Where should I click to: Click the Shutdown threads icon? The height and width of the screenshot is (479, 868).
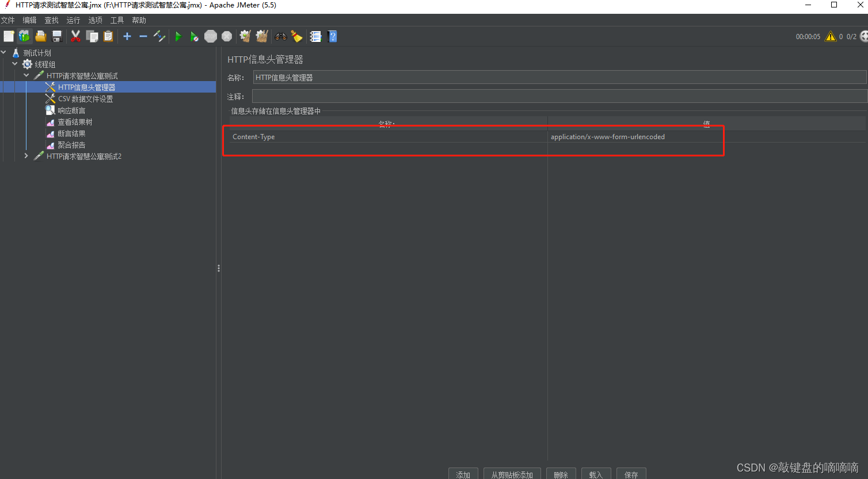[227, 36]
